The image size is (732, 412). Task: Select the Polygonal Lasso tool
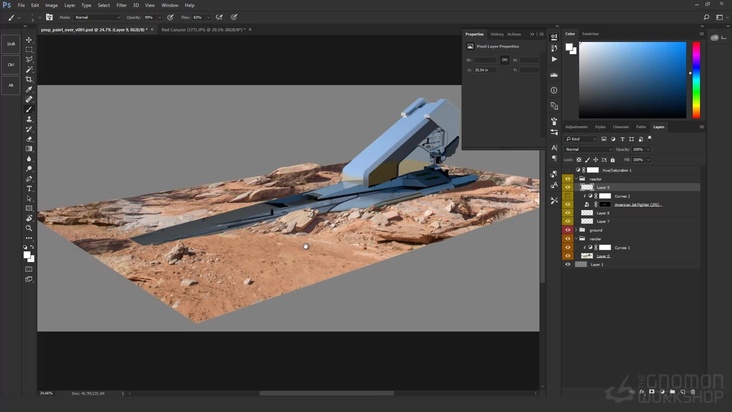pos(29,59)
